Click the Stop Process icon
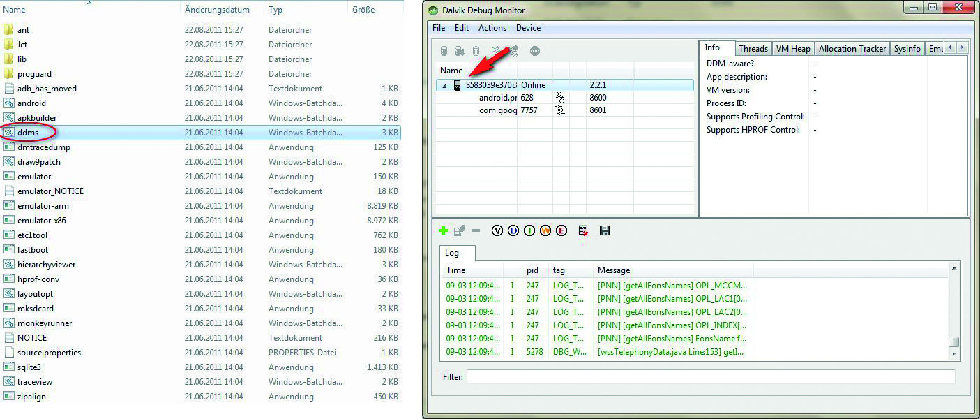980x419 pixels. click(535, 50)
